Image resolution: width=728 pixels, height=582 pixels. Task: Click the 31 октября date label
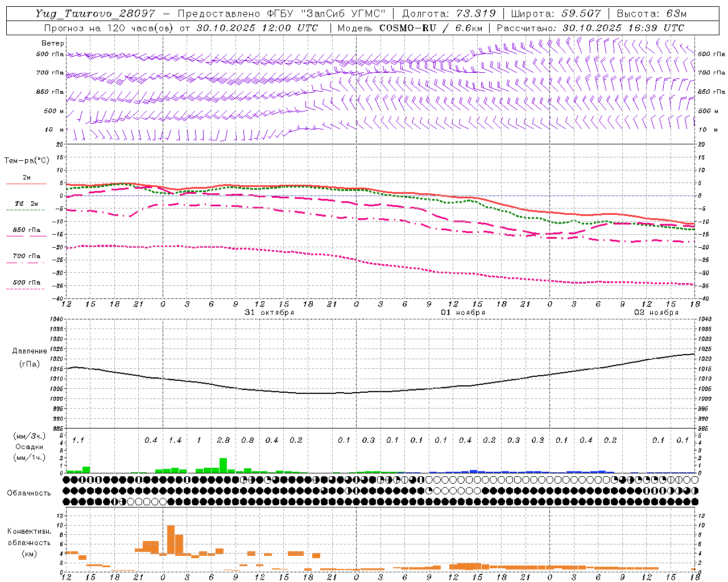pos(270,313)
